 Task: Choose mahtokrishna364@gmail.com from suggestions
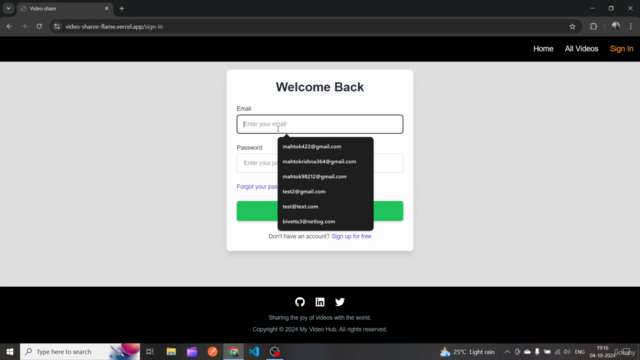coord(325,162)
